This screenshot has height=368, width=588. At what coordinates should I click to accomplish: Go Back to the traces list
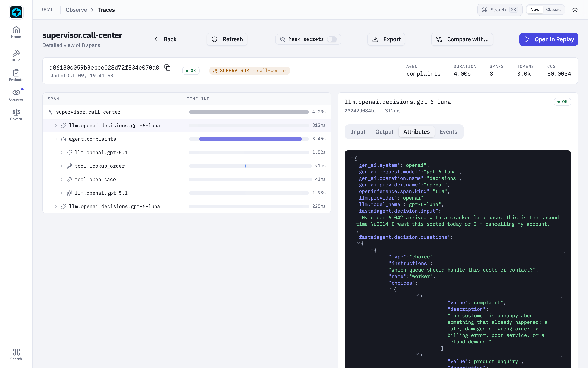(x=165, y=39)
